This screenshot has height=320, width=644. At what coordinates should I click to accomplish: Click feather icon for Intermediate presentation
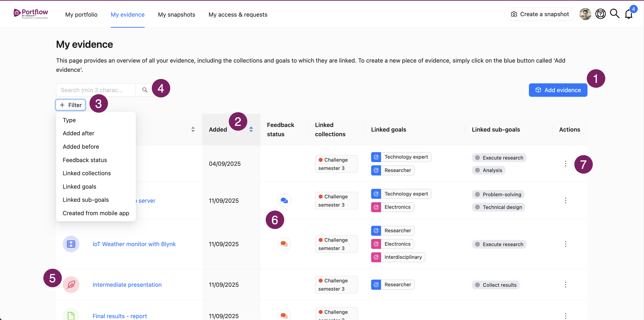click(71, 284)
